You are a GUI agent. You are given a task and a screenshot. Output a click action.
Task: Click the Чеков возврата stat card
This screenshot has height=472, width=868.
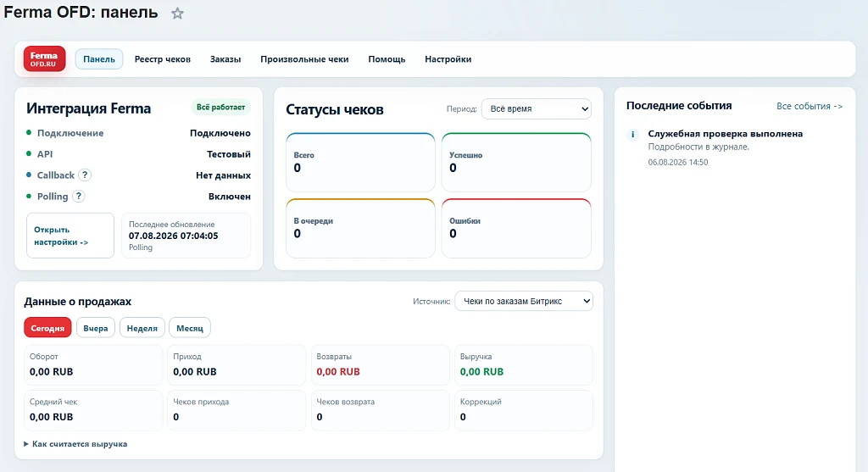click(380, 410)
